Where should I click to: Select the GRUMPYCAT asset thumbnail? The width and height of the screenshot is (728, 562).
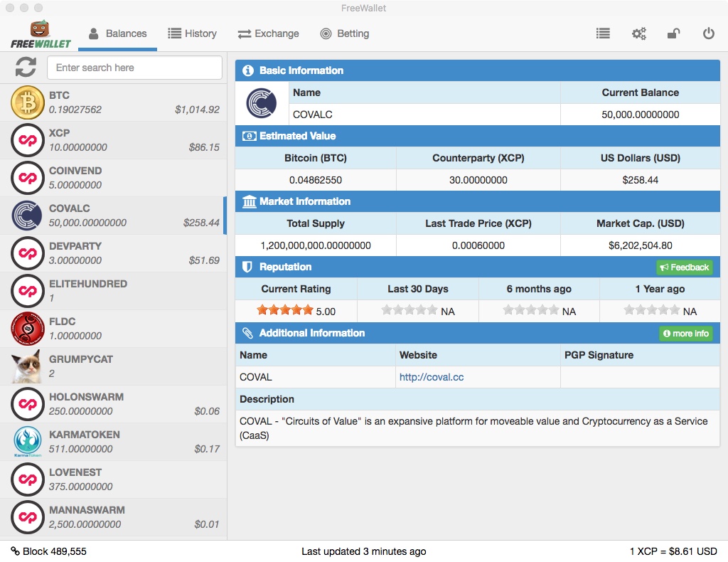click(x=28, y=366)
